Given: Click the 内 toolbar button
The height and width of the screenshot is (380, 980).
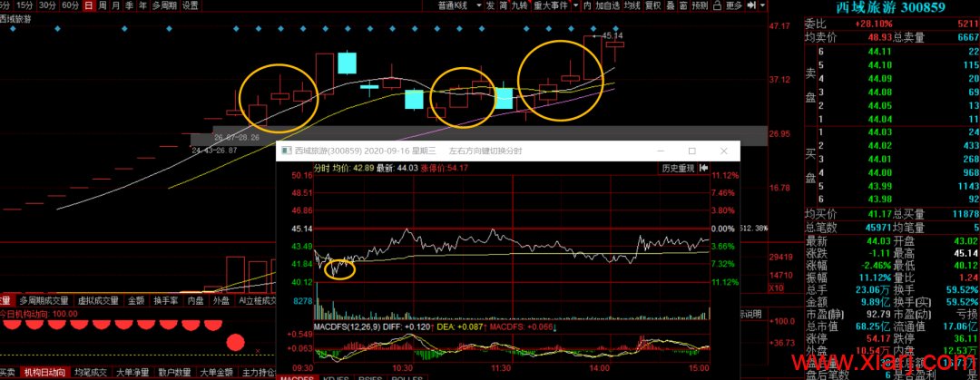Looking at the screenshot, I should 587,5.
